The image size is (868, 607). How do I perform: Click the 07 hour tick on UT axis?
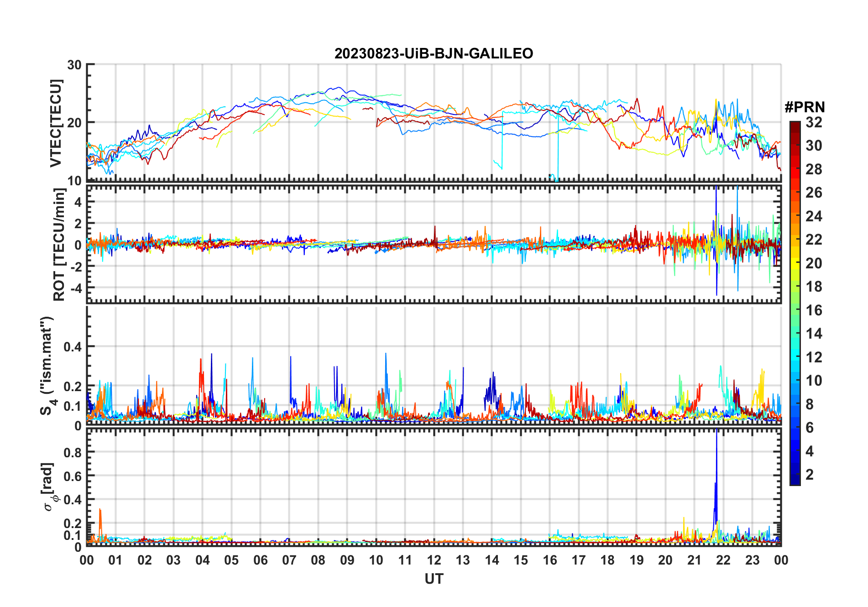[x=289, y=560]
